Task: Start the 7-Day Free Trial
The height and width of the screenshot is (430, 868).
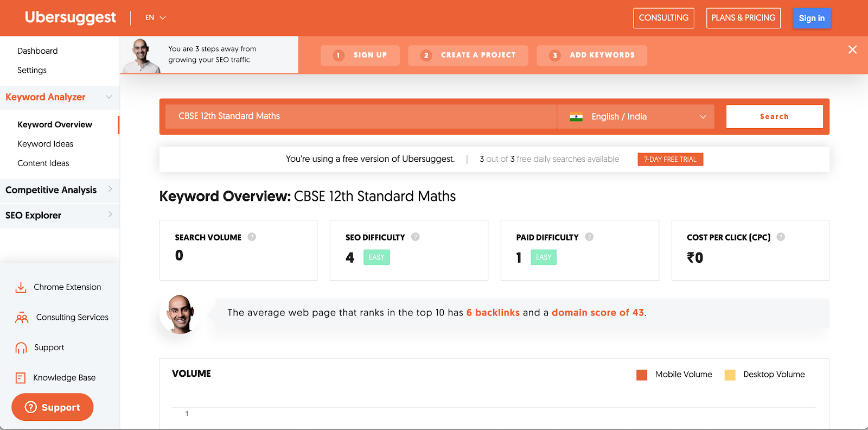Action: click(670, 160)
